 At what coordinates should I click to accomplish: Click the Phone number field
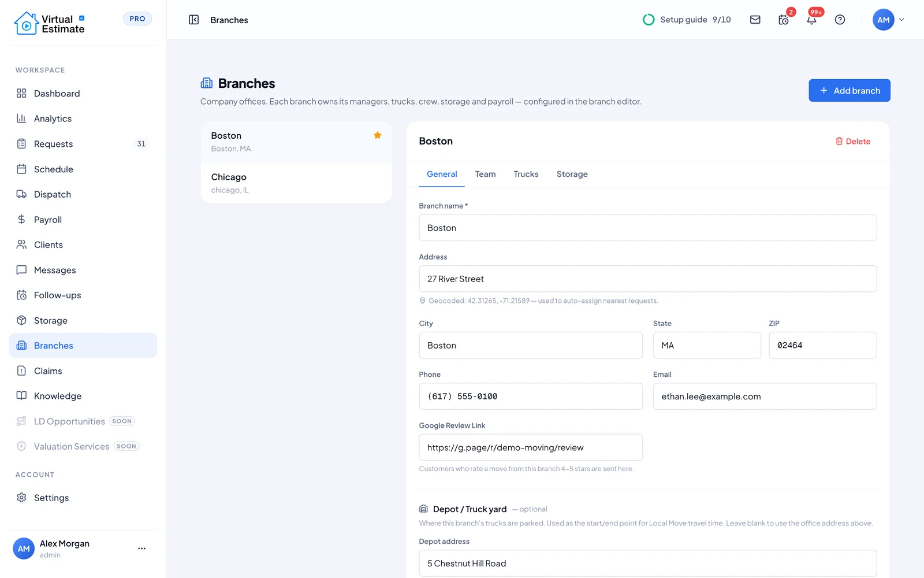[x=531, y=397]
